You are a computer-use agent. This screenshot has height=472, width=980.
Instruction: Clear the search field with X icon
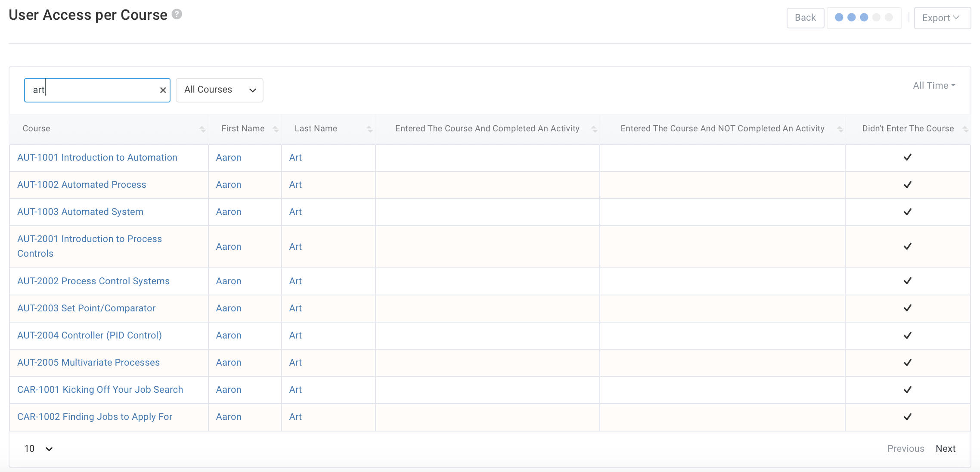(163, 90)
